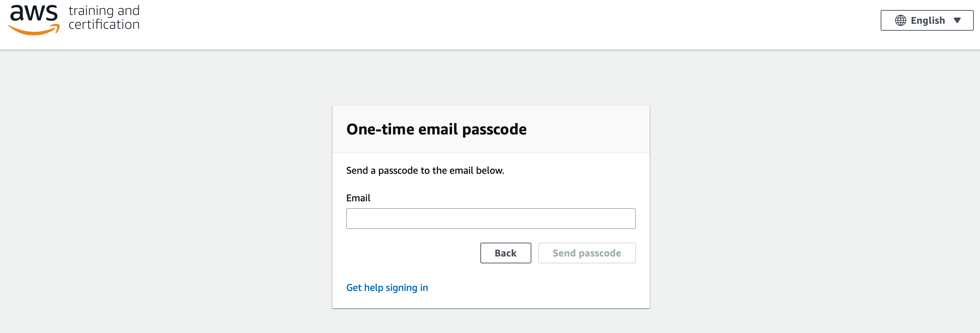Click the AWS logo in the header
980x333 pixels.
[x=34, y=19]
